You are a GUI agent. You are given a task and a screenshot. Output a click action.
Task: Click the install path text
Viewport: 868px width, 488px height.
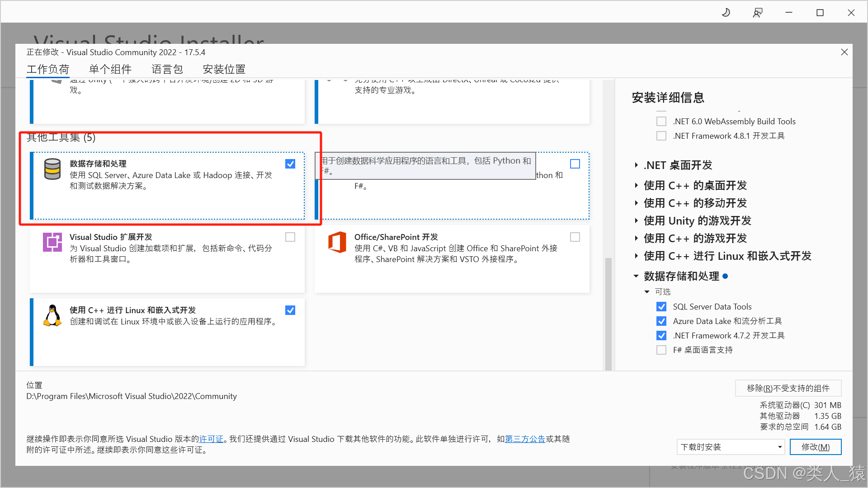click(132, 396)
